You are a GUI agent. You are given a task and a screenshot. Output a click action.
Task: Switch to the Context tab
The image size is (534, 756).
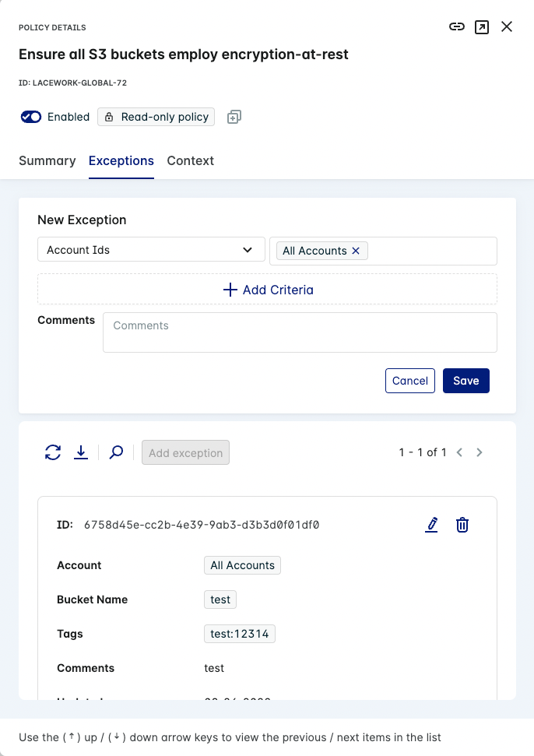click(x=191, y=161)
